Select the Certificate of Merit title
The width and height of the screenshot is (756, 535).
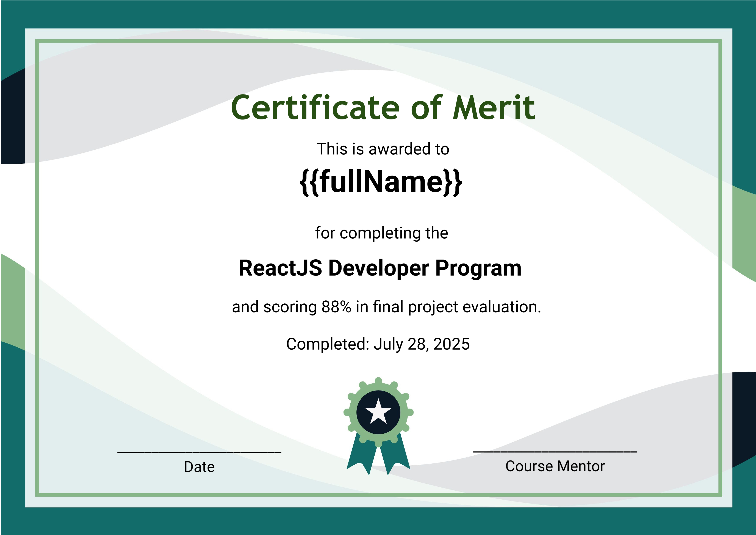383,108
